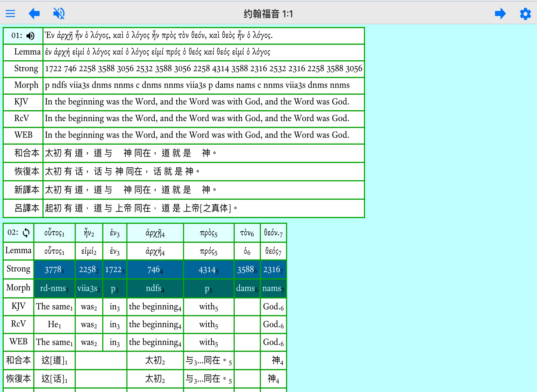Click RcV word 'He' in verse 02
Viewport: 537px width, 392px height.
click(55, 324)
